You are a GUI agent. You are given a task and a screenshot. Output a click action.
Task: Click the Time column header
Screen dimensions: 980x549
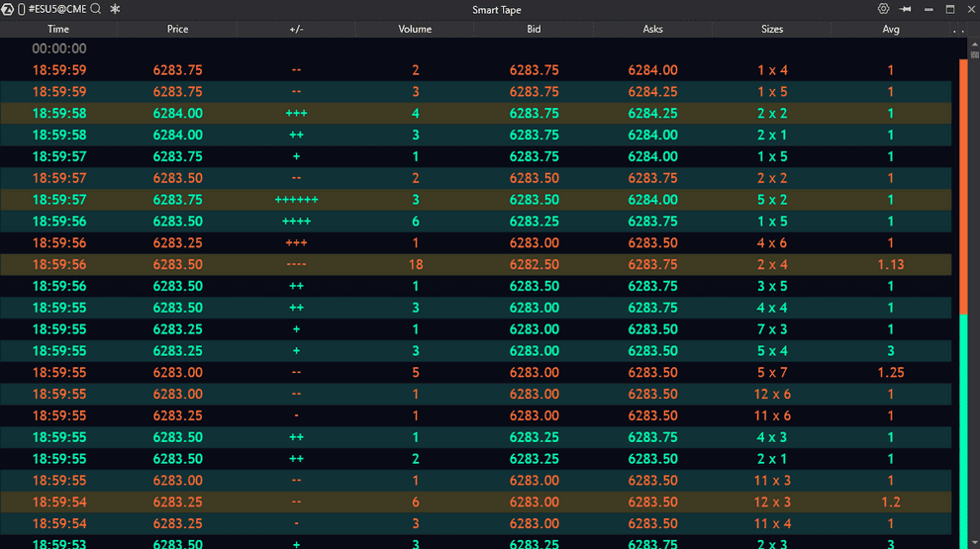58,30
